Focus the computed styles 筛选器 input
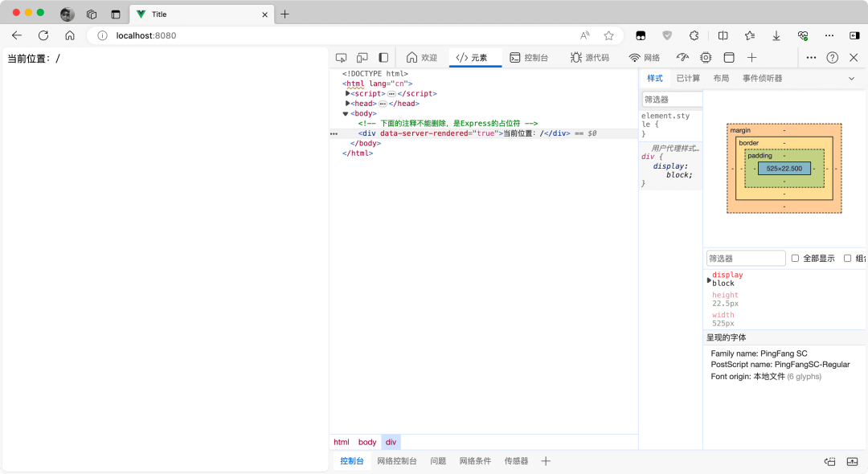 (x=746, y=259)
